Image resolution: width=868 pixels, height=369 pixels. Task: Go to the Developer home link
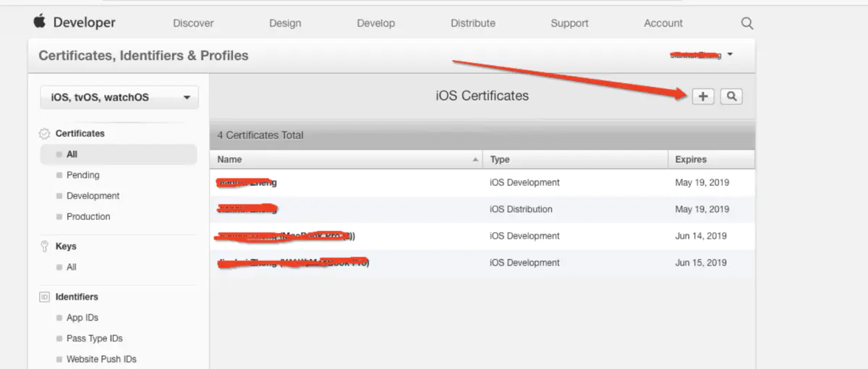coord(84,22)
